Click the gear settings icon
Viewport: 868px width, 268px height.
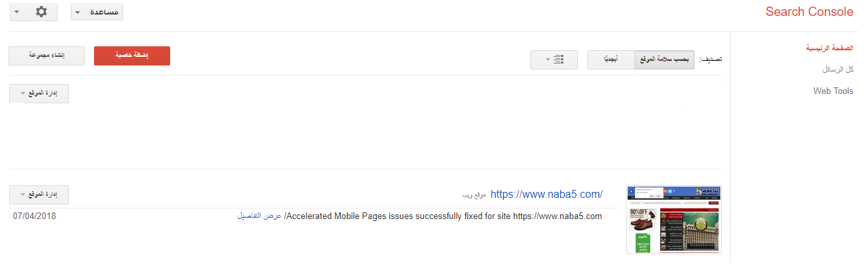[41, 12]
